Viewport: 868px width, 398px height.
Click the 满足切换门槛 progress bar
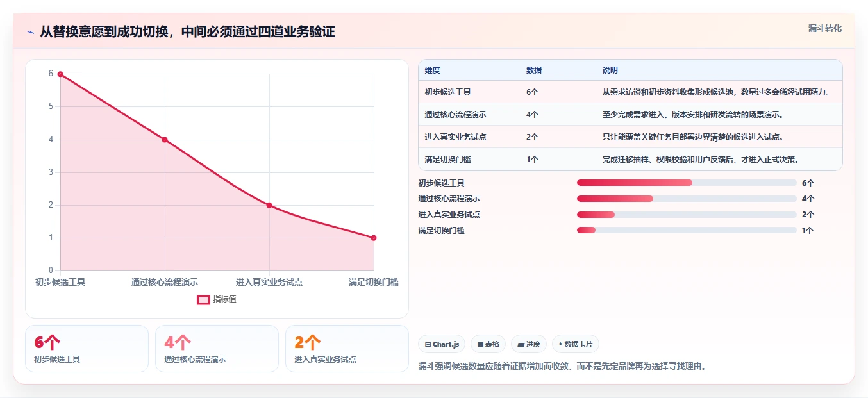(x=687, y=230)
